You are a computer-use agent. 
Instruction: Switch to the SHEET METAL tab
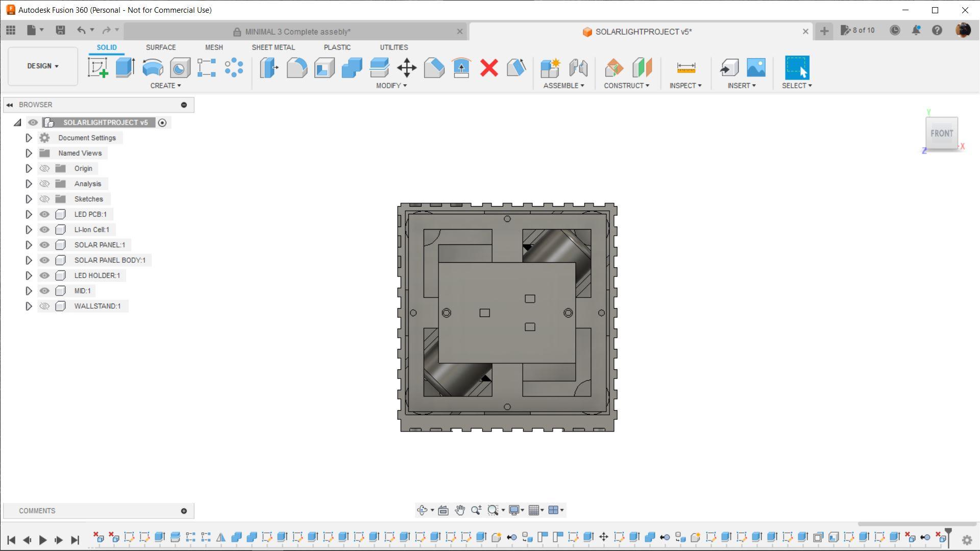click(x=273, y=47)
